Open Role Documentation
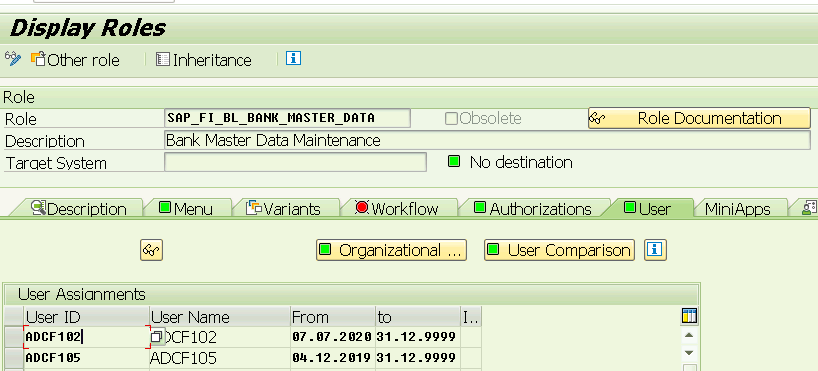This screenshot has width=818, height=371. [699, 118]
